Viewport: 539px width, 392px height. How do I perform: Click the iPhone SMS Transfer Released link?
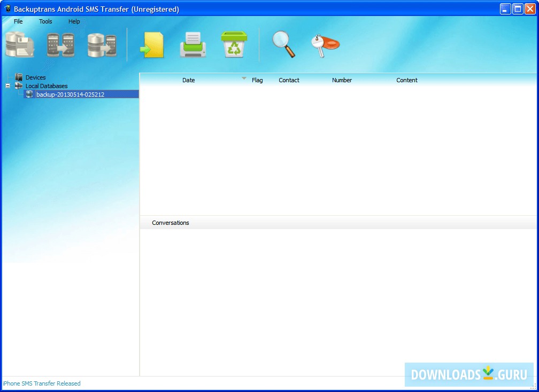(41, 383)
